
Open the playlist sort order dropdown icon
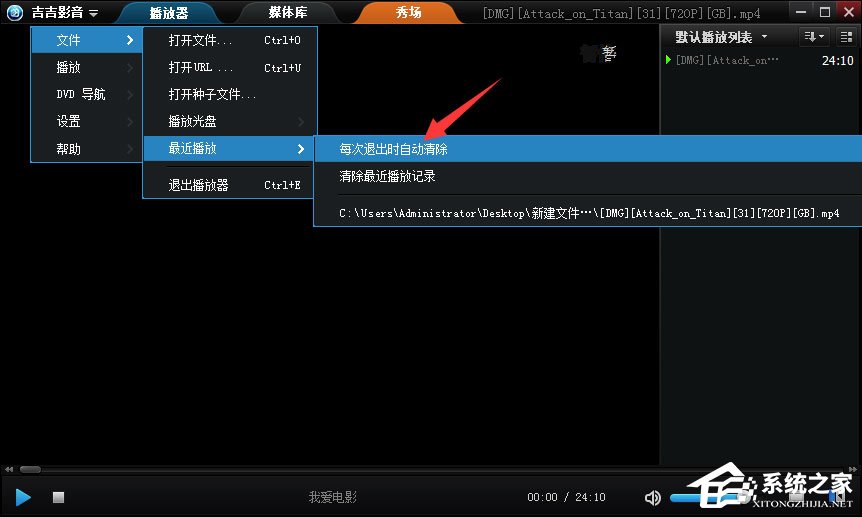[814, 37]
